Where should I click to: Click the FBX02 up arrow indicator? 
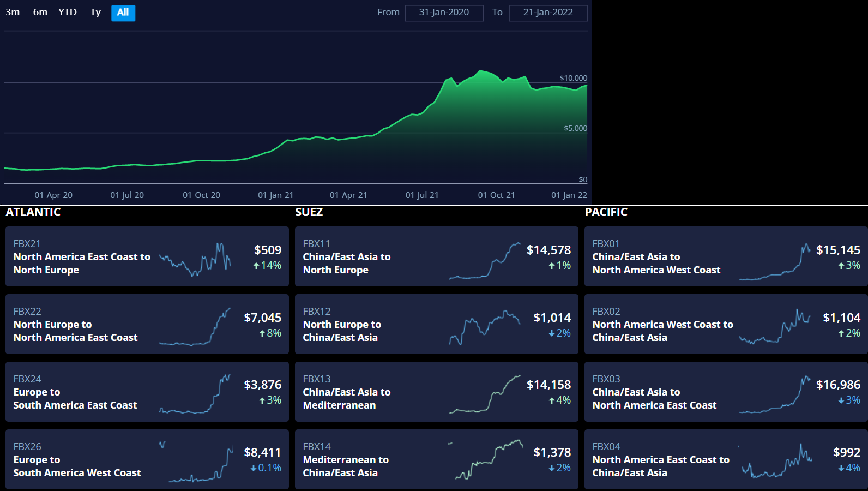tap(841, 333)
